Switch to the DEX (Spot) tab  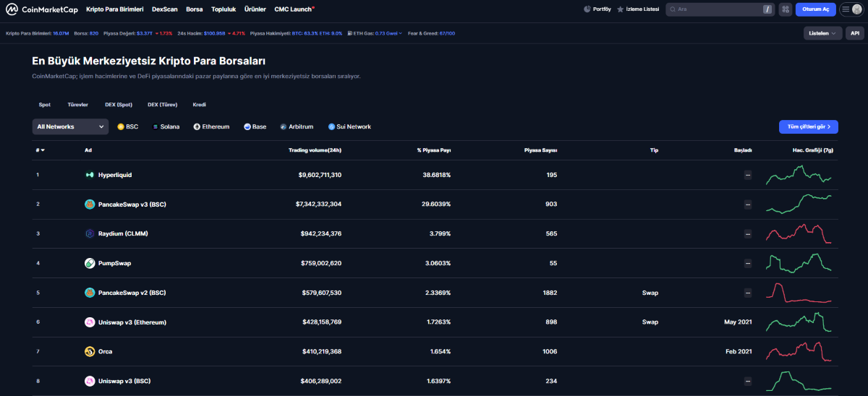[119, 104]
